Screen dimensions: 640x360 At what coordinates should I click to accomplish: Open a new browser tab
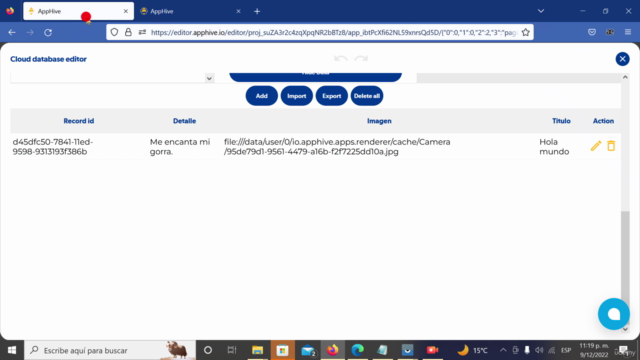point(257,11)
